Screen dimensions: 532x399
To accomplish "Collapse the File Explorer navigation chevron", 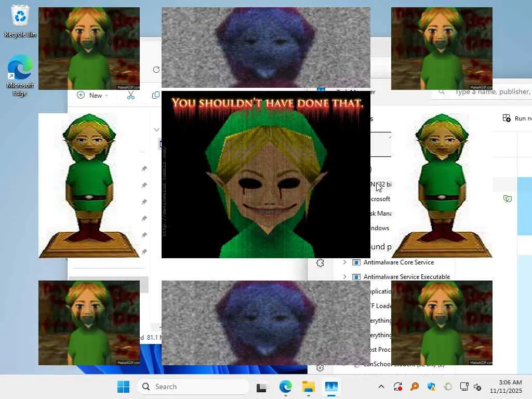I will [x=156, y=129].
